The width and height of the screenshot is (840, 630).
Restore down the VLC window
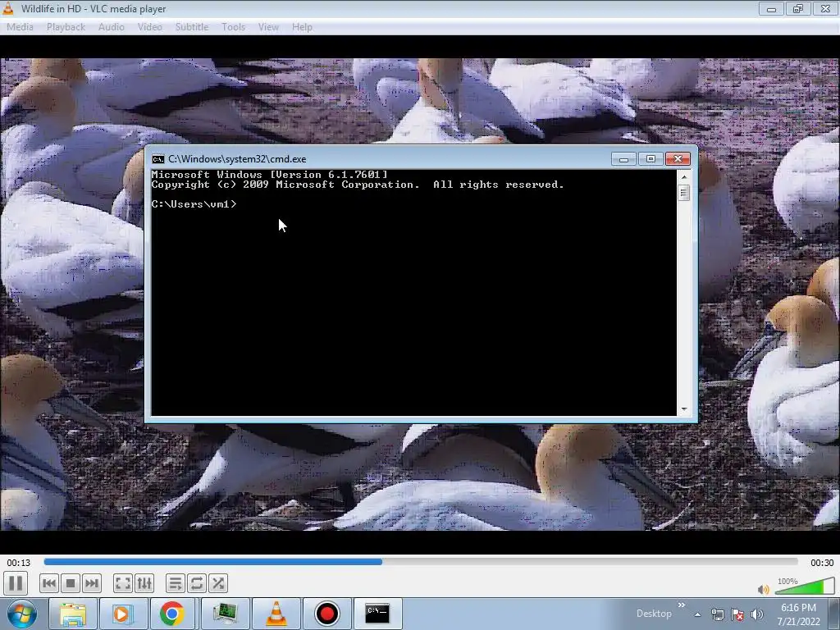pos(798,9)
